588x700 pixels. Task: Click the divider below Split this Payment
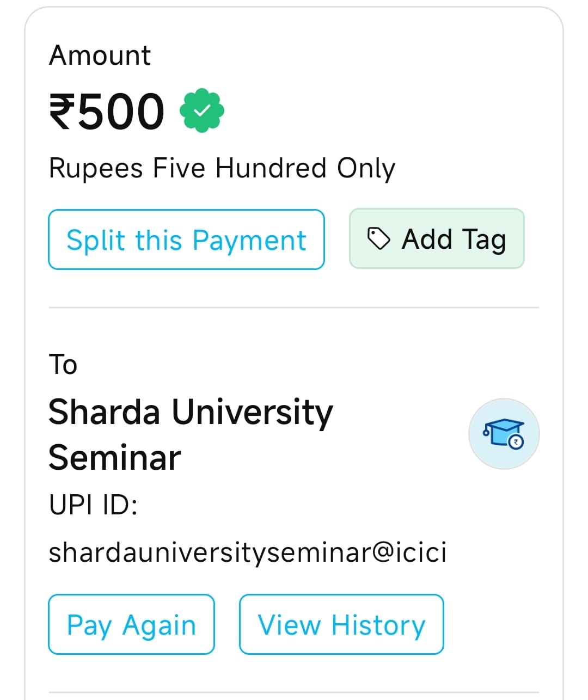(294, 308)
